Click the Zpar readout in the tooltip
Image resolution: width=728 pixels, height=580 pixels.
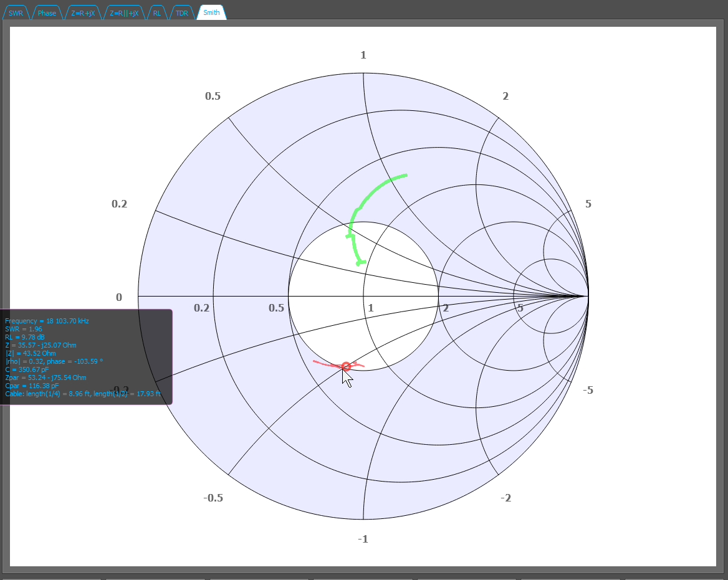click(45, 378)
